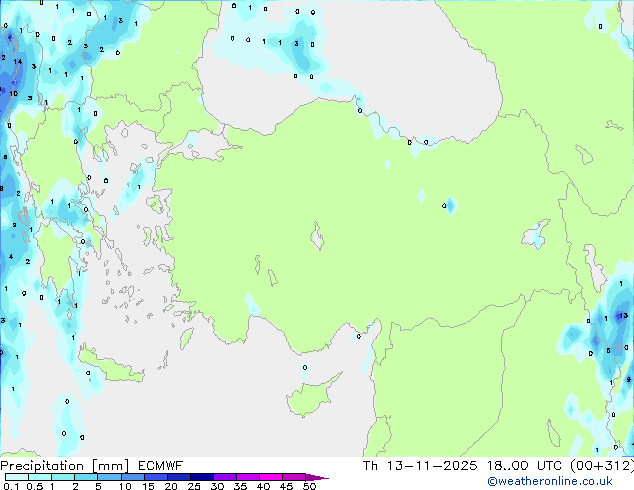The image size is (634, 490).
Task: Click the '(00+312)' forecast hour text
Action: pyautogui.click(x=602, y=466)
